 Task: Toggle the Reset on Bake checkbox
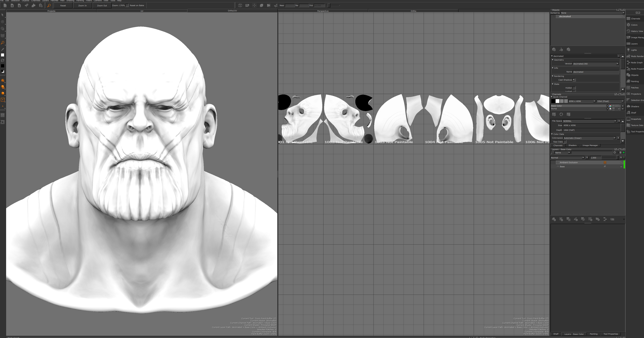(127, 5)
